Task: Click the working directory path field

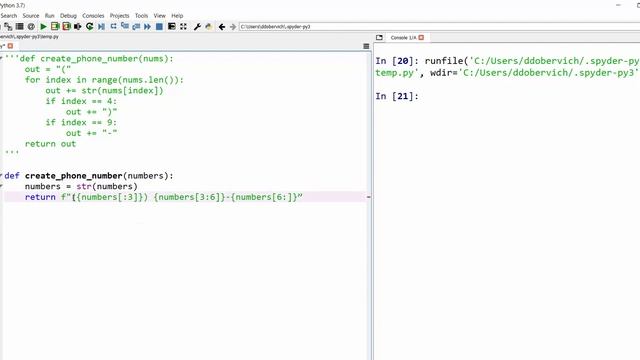Action: 439,27
